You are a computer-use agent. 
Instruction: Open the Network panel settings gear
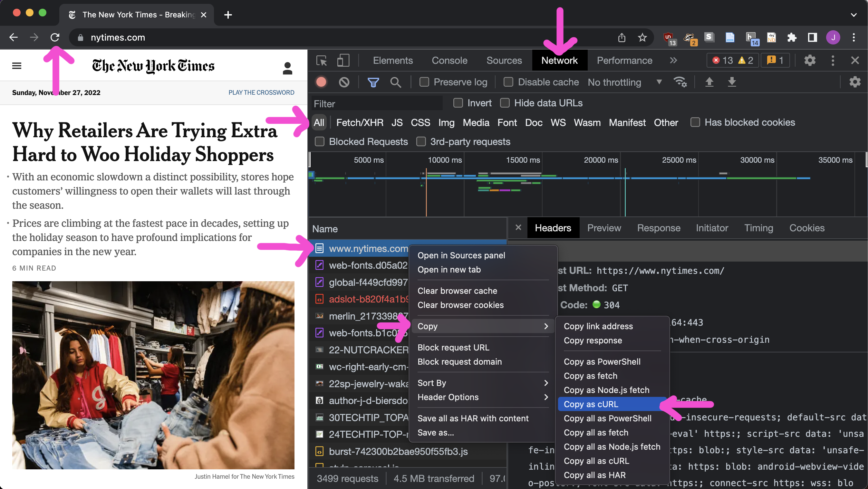(x=854, y=82)
